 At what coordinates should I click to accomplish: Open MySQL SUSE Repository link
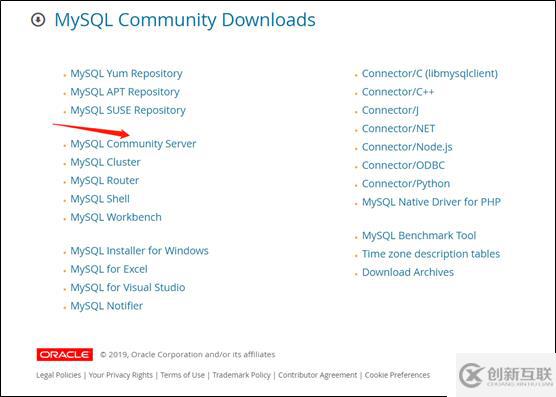click(128, 110)
